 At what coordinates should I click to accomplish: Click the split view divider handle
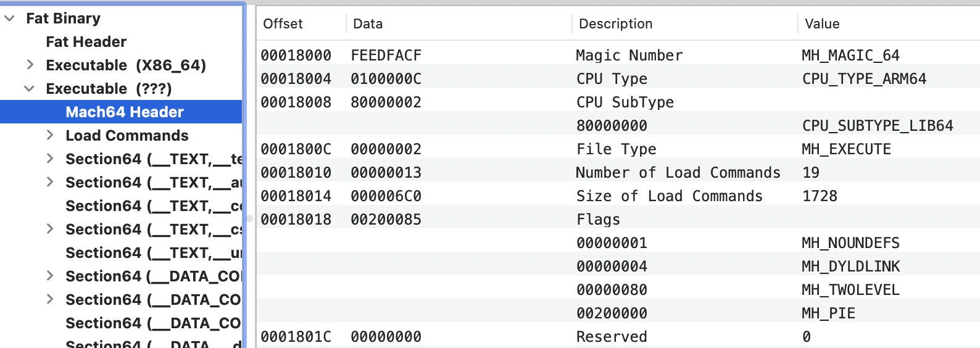click(x=249, y=218)
